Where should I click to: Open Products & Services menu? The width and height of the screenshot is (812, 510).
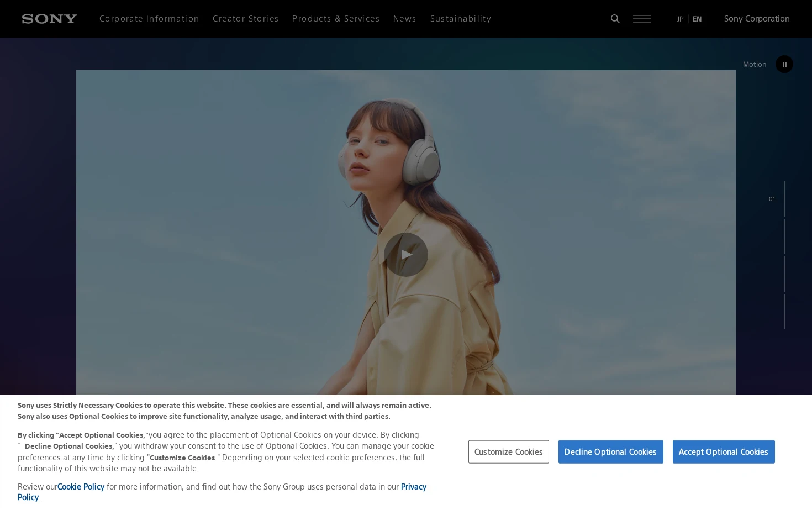336,19
